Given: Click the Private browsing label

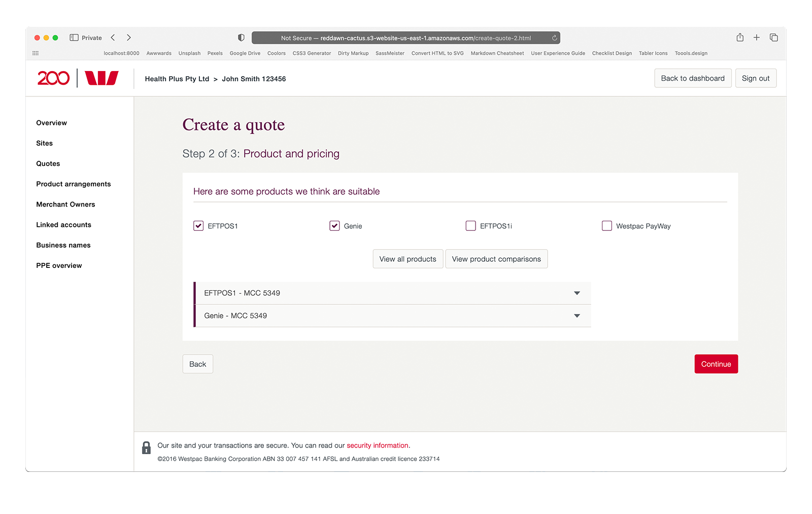Looking at the screenshot, I should [x=91, y=38].
